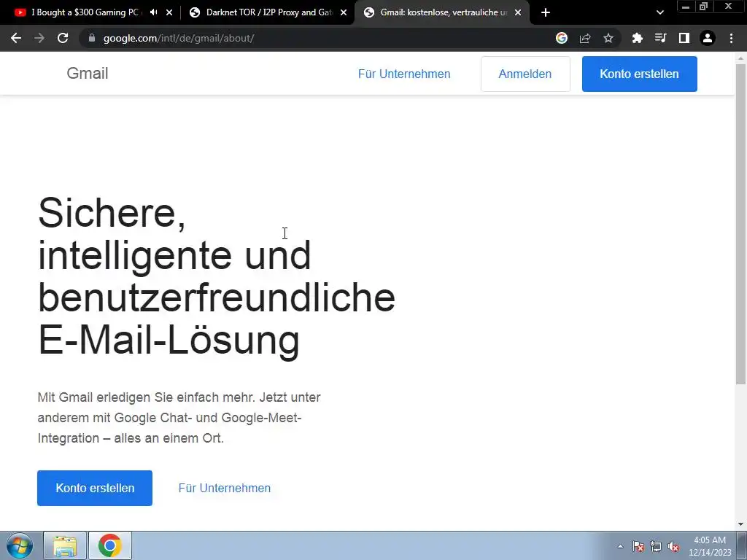The height and width of the screenshot is (560, 747).
Task: Go back to the previous page
Action: click(16, 38)
